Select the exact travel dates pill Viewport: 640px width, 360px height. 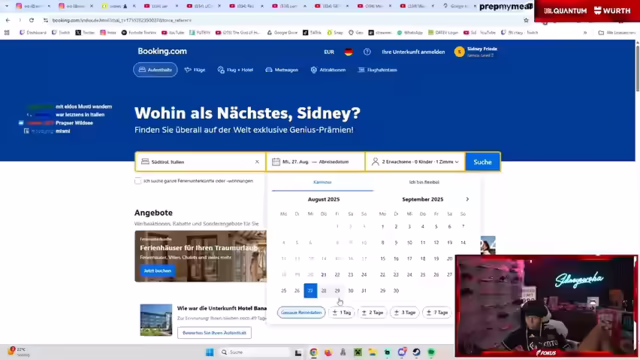[301, 313]
